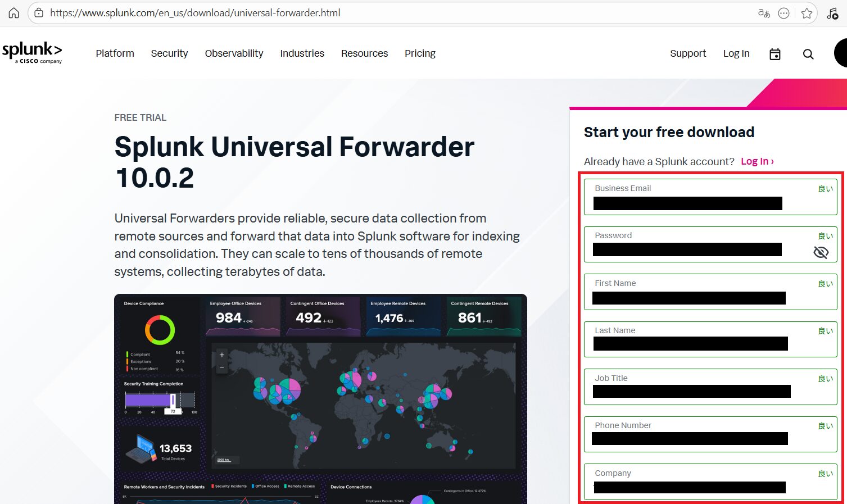Go to the Pricing page
Image resolution: width=847 pixels, height=504 pixels.
pyautogui.click(x=420, y=53)
